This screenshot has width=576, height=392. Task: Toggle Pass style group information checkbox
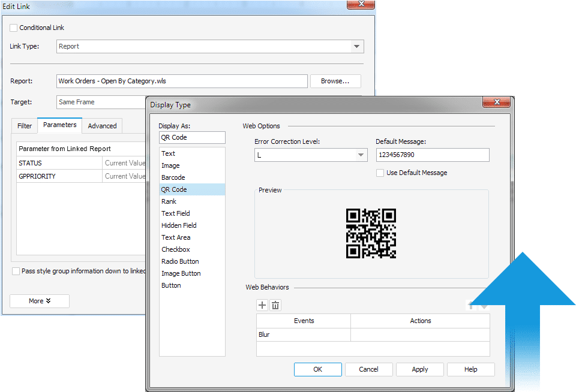(16, 272)
